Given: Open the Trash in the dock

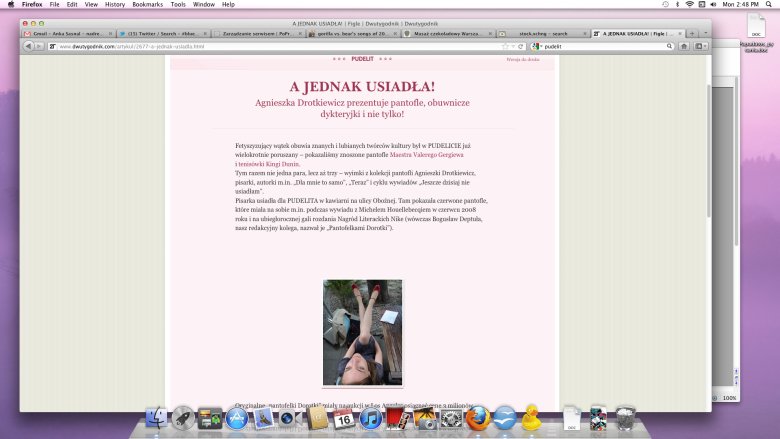Looking at the screenshot, I should coord(625,418).
